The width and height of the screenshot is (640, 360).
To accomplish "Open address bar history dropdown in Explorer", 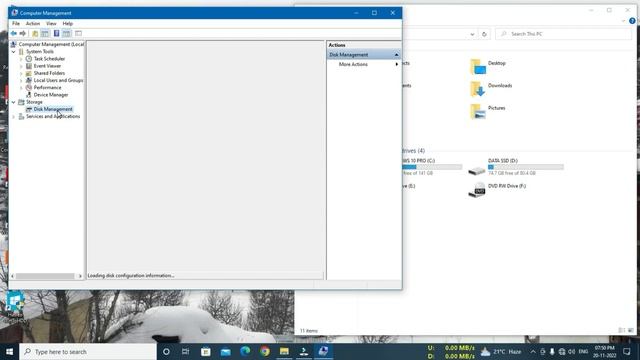I will pyautogui.click(x=472, y=34).
